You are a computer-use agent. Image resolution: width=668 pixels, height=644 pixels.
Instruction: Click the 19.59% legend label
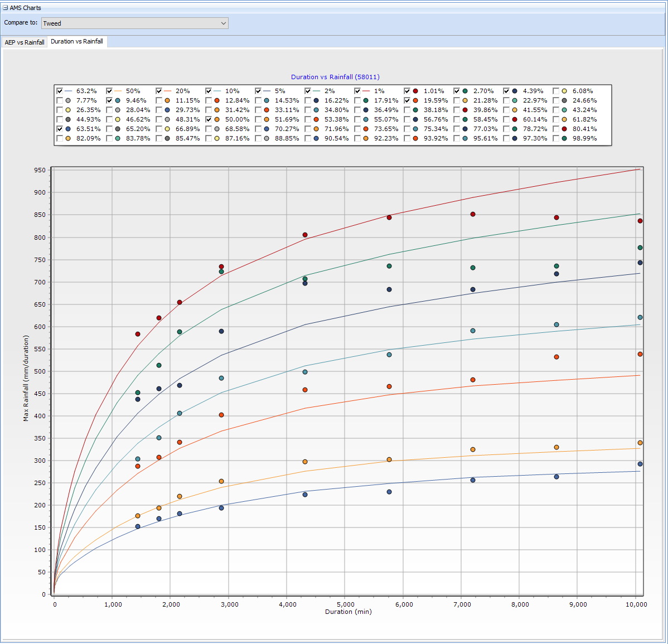tap(435, 100)
